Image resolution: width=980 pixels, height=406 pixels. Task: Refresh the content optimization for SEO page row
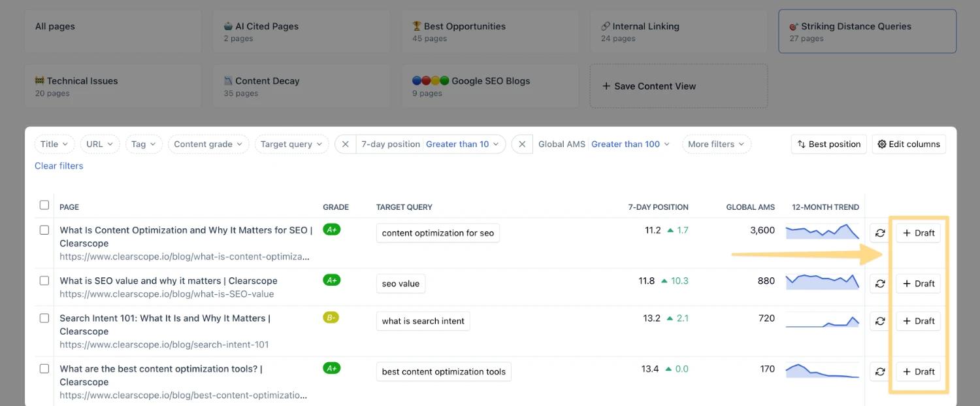pos(880,233)
